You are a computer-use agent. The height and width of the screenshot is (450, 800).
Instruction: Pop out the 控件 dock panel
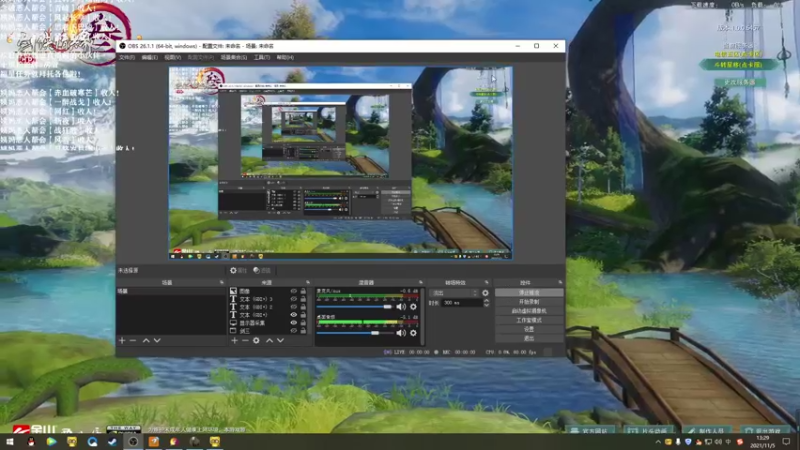point(560,282)
